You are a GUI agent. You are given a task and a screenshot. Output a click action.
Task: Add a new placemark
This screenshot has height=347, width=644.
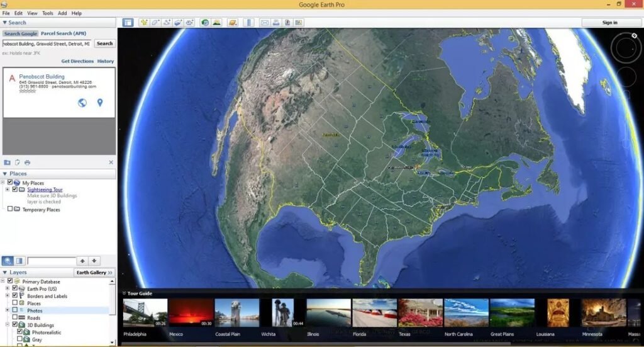click(x=144, y=23)
